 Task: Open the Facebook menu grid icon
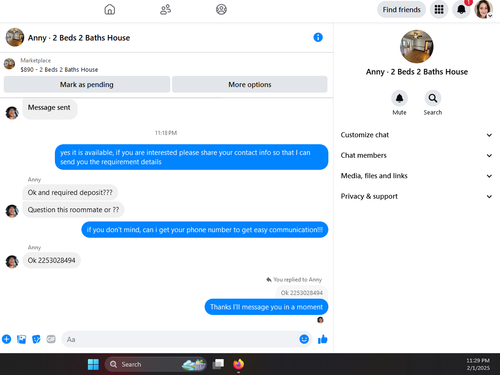(x=439, y=10)
